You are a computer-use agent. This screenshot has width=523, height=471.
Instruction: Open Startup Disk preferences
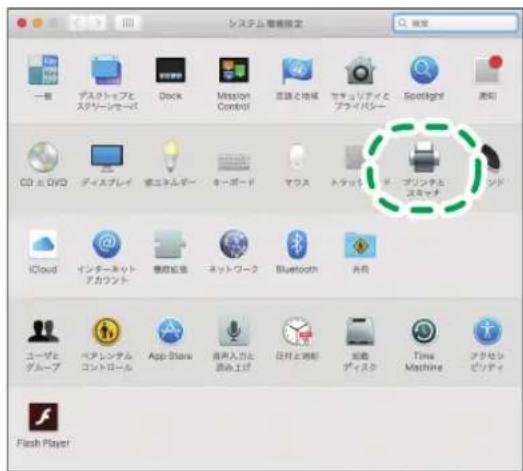tap(360, 331)
